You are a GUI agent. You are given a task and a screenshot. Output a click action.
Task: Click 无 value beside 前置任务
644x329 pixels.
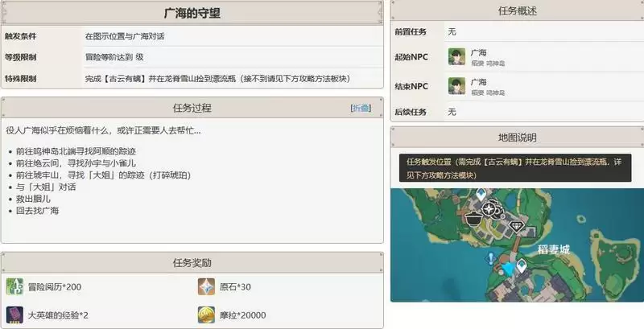tap(452, 31)
